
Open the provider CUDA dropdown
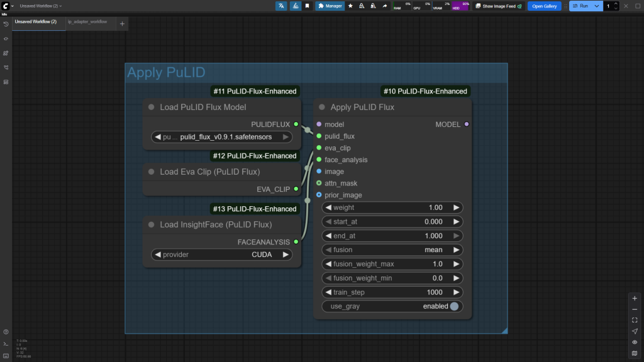point(221,255)
